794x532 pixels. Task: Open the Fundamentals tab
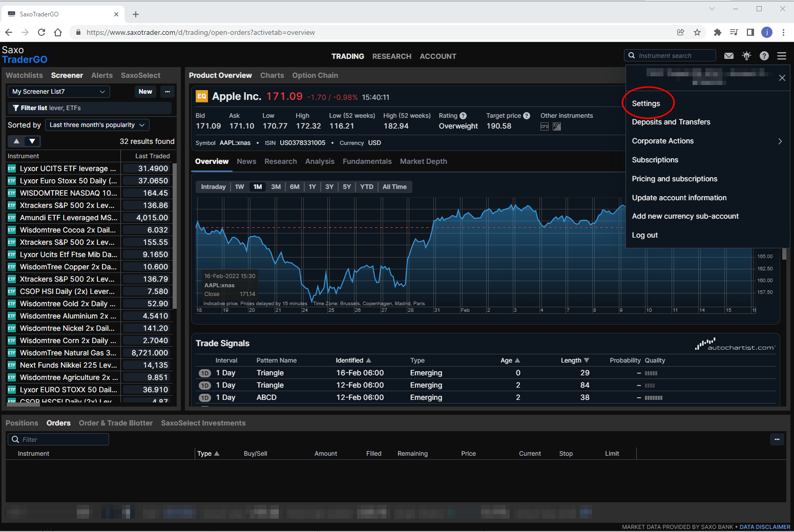[367, 161]
